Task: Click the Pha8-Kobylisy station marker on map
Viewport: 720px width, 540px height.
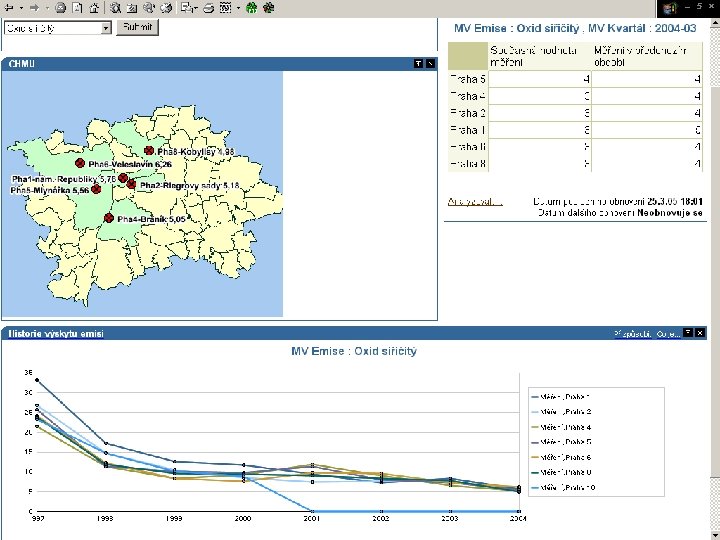Action: pos(150,151)
